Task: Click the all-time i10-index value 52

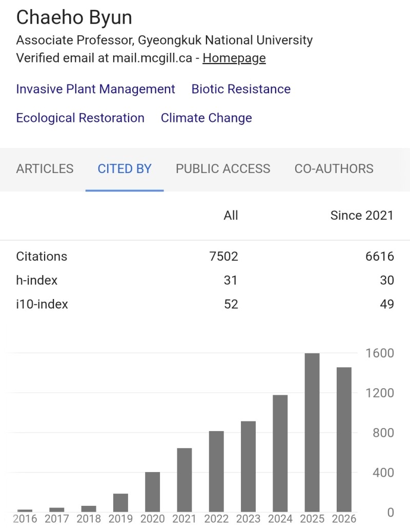Action: click(231, 304)
